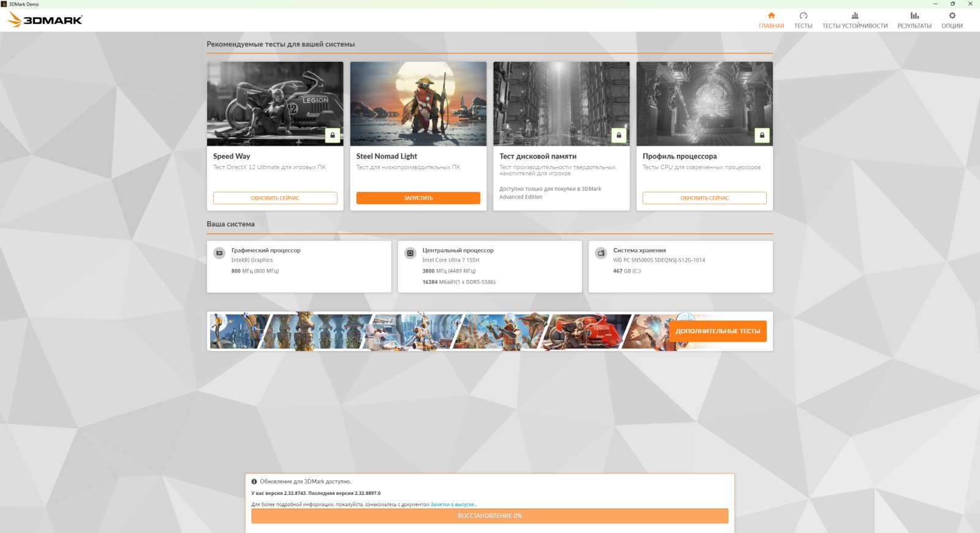Click the Intel(R) Graphics text
980x533 pixels.
pyautogui.click(x=252, y=260)
